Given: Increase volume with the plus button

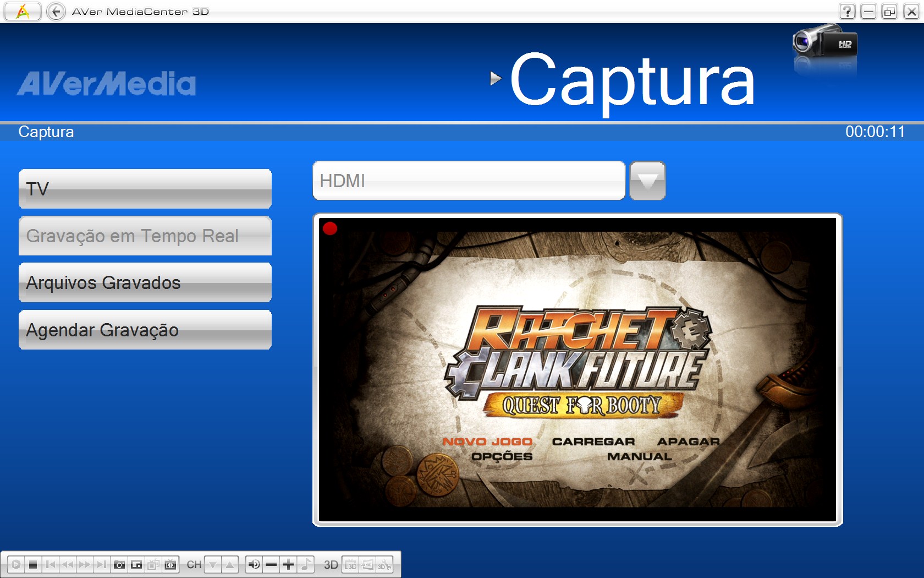Looking at the screenshot, I should [288, 564].
